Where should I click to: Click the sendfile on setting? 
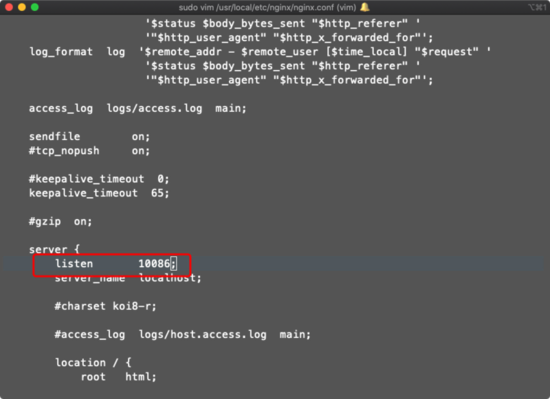click(89, 136)
